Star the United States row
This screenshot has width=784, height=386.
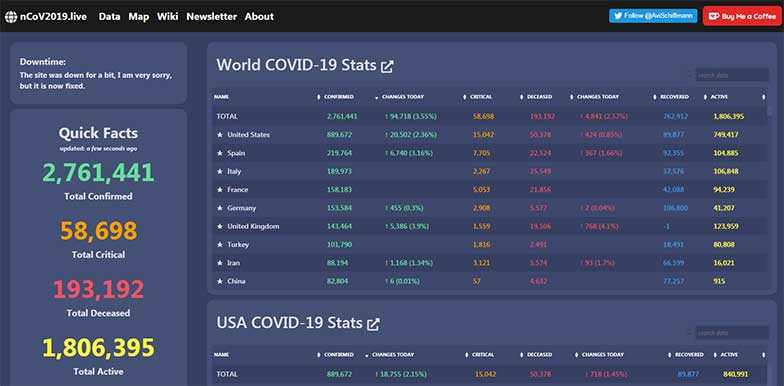tap(220, 135)
